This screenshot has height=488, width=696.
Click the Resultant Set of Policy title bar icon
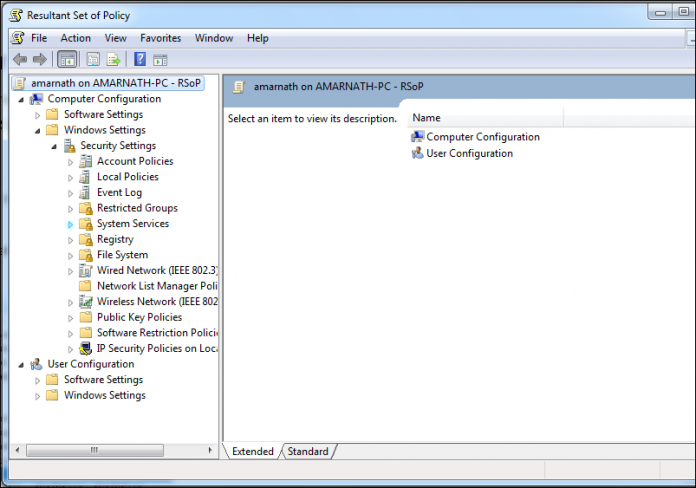(16, 15)
